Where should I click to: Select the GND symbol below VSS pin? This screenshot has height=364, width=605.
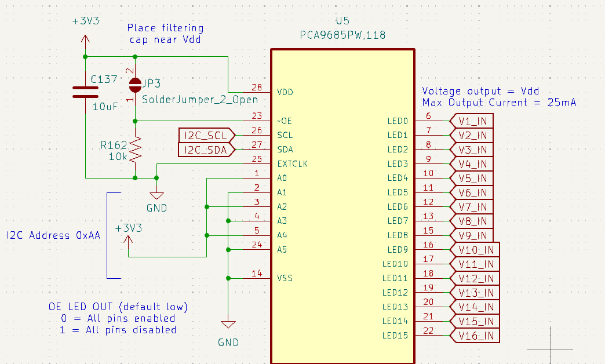[x=228, y=325]
